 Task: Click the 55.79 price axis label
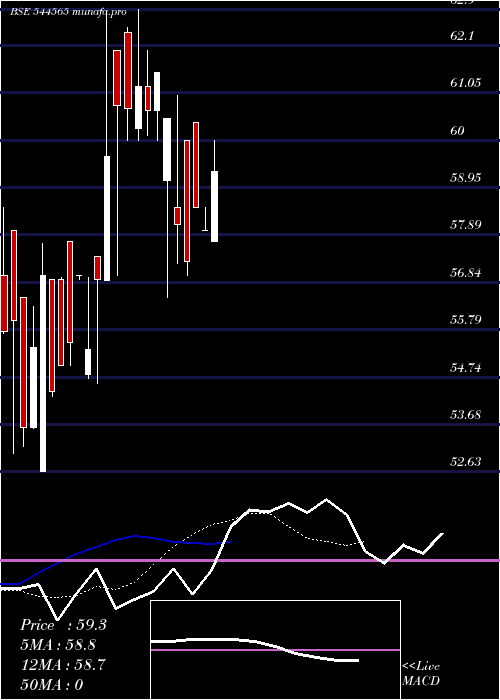pos(466,320)
